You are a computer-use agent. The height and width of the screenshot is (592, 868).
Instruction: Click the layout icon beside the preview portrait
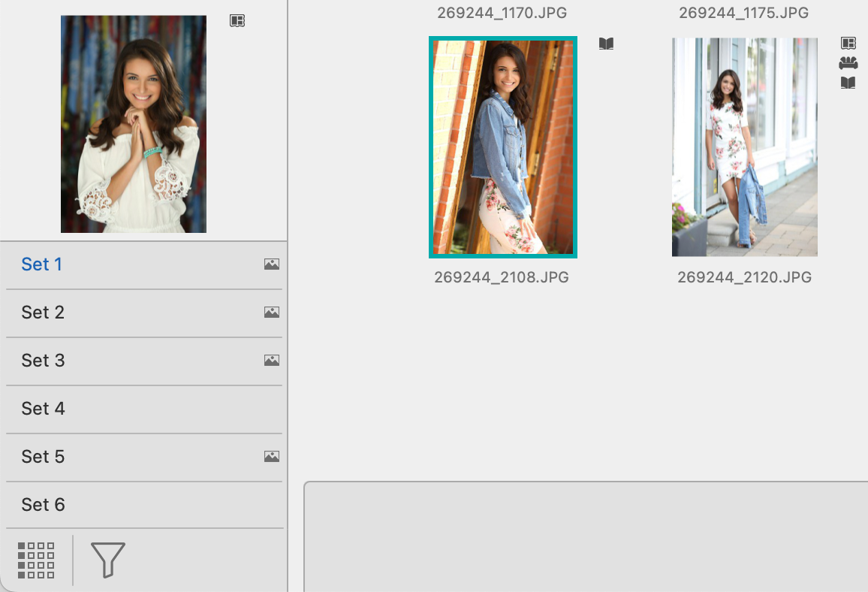pyautogui.click(x=237, y=21)
